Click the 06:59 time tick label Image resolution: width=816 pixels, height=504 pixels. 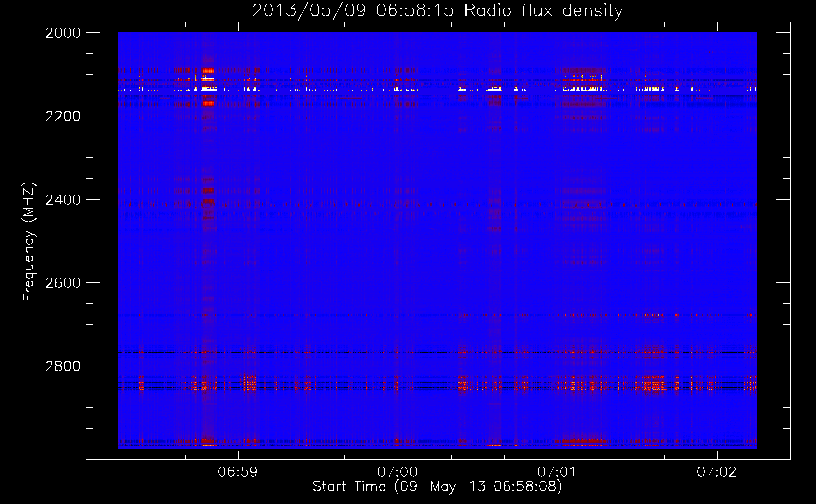238,472
